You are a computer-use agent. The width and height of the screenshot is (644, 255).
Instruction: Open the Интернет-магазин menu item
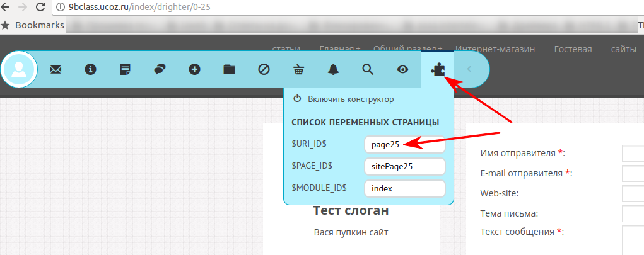pos(495,49)
